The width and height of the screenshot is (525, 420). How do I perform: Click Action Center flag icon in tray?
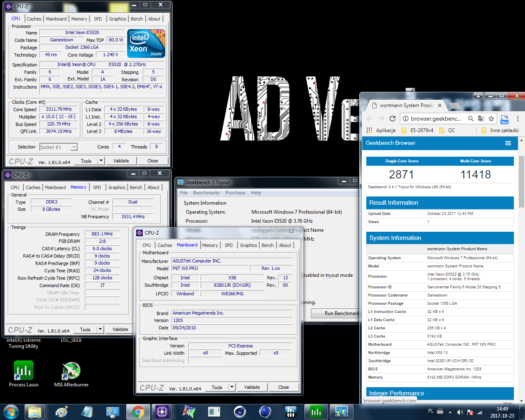coord(470,412)
